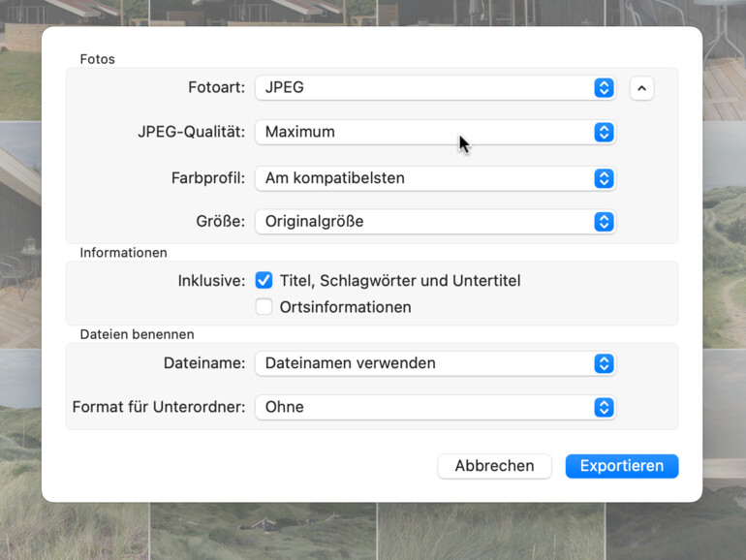Collapse options with the chevron beside Fotoart
Viewport: 746px width, 560px height.
pos(641,88)
